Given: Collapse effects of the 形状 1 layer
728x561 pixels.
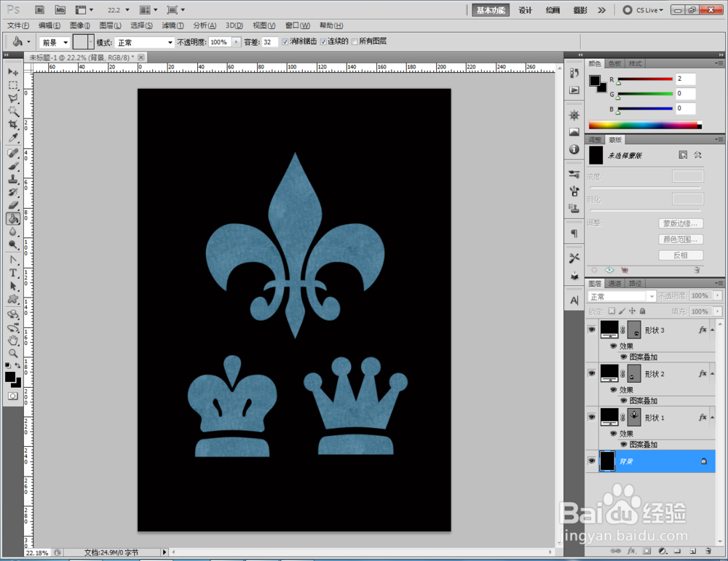Looking at the screenshot, I should pyautogui.click(x=712, y=417).
